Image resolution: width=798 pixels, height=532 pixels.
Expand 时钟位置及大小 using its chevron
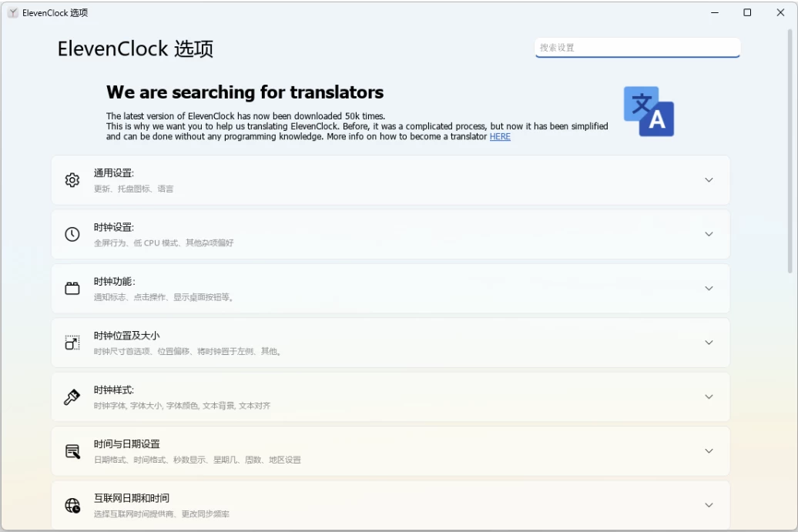[x=709, y=343]
